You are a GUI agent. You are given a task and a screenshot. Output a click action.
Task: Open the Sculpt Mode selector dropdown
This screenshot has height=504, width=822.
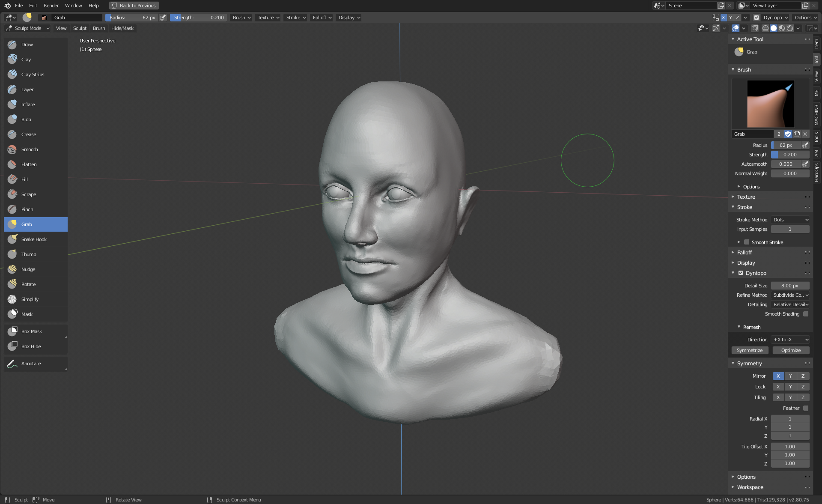pos(28,28)
